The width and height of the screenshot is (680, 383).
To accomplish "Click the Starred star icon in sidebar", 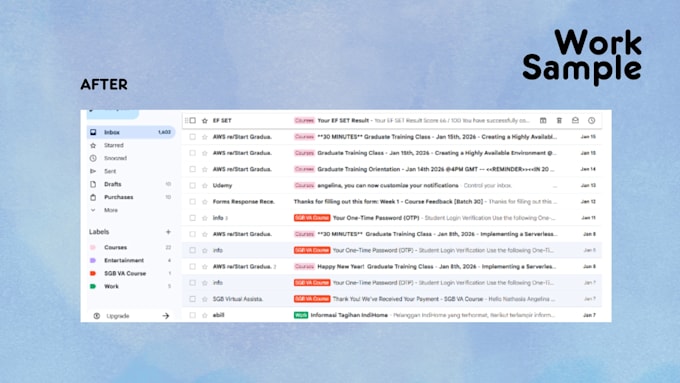I will pyautogui.click(x=93, y=145).
